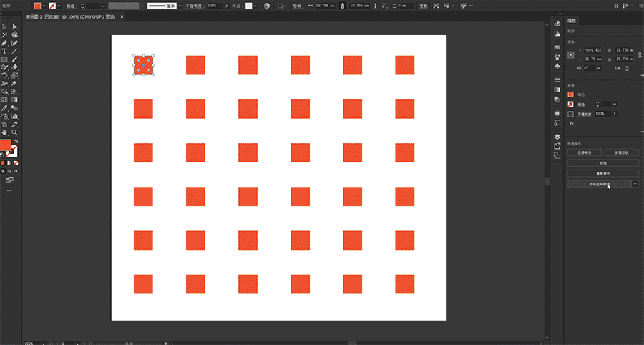Viewport: 644px width, 345px height.
Task: Click the fx effects icon
Action: click(x=571, y=125)
